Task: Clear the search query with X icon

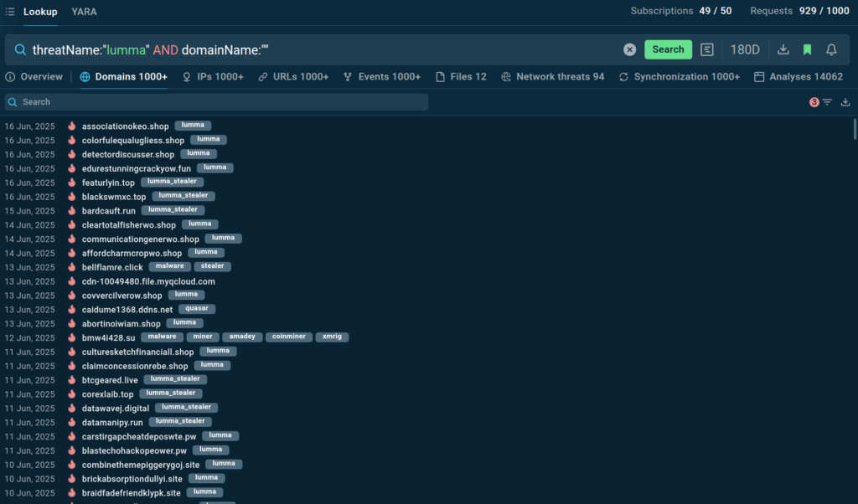Action: tap(629, 49)
